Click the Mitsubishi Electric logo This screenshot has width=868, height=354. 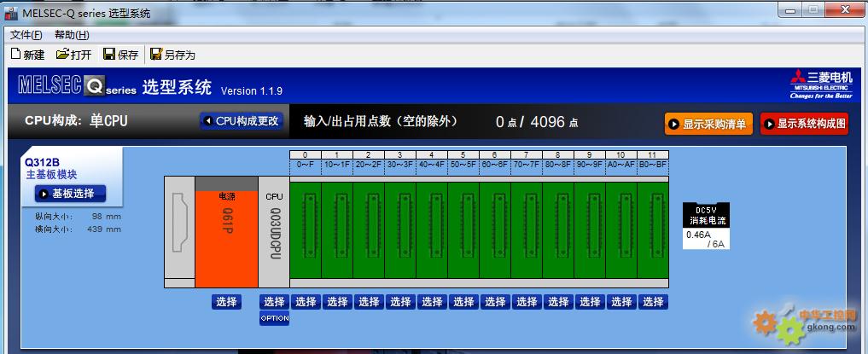[821, 85]
